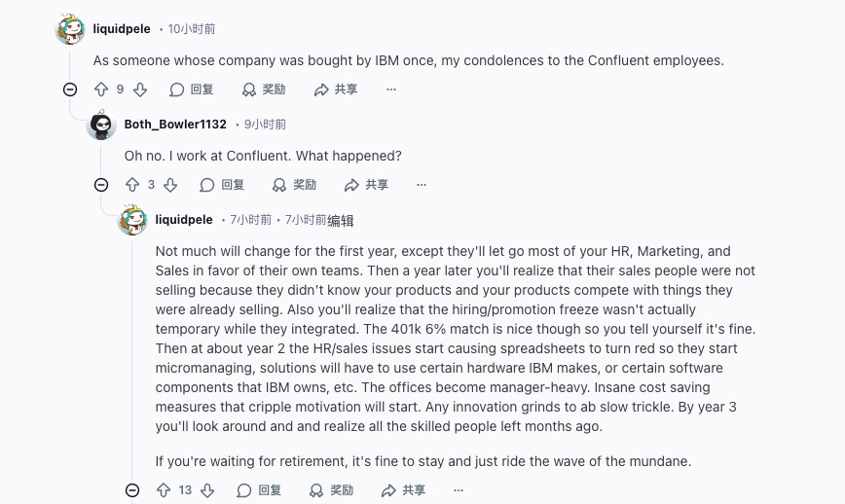Open Both_Bowler1132's user profile link
The image size is (845, 504).
pyautogui.click(x=175, y=125)
